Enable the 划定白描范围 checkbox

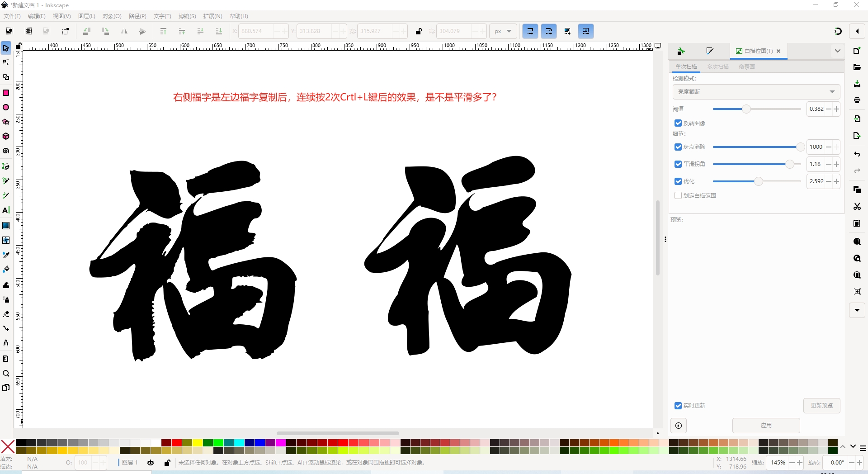(678, 195)
